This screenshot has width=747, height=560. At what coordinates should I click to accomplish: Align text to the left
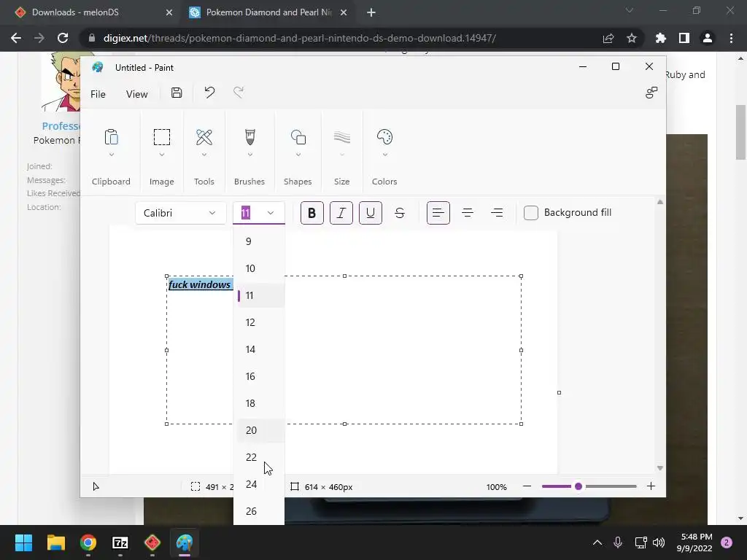click(x=438, y=213)
